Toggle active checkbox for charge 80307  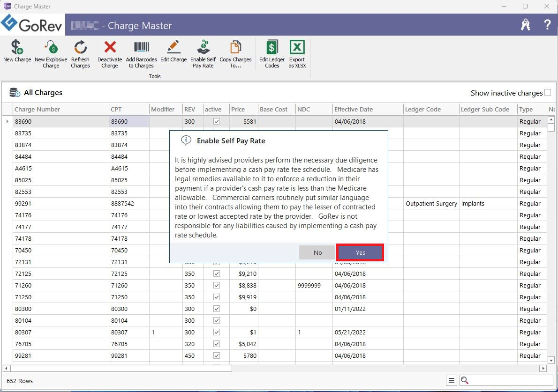(x=216, y=333)
